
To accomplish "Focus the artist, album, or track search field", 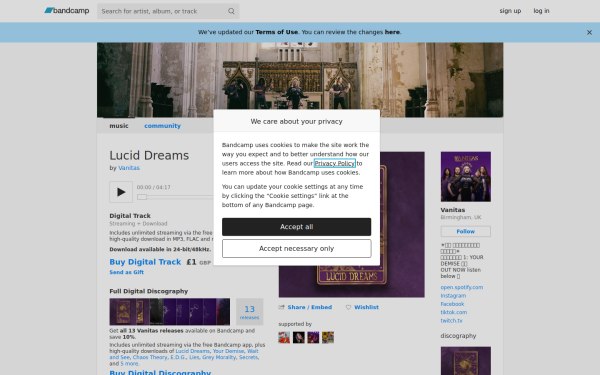I will coord(168,11).
